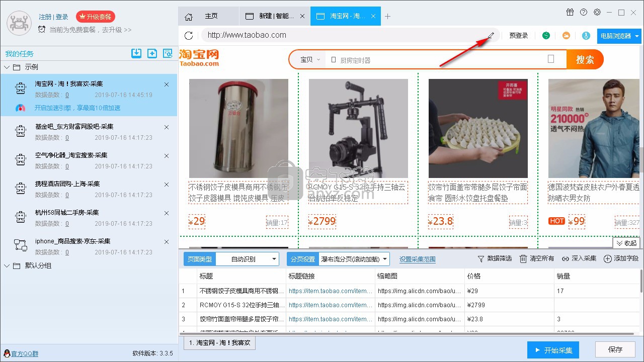Viewport: 644px width, 362px height.
Task: Click the blue circular toolbar icon
Action: pyautogui.click(x=586, y=36)
